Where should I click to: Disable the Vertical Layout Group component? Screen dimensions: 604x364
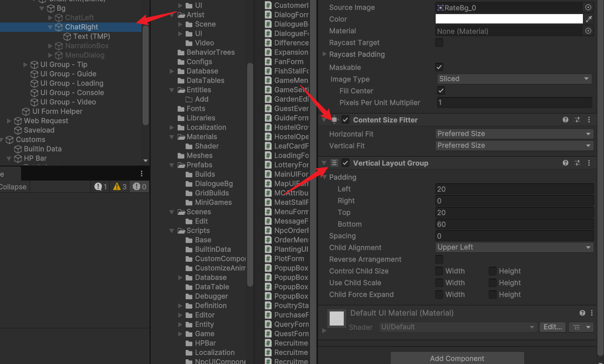(x=346, y=163)
